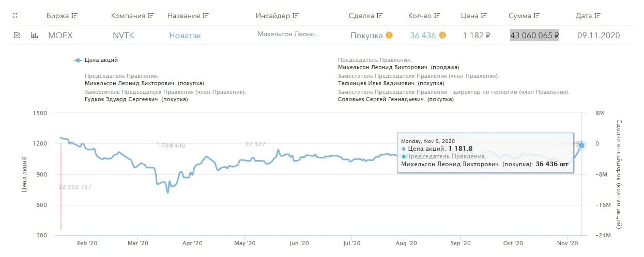Sort the table by Инсайдер column
This screenshot has height=257, width=644.
tap(295, 15)
